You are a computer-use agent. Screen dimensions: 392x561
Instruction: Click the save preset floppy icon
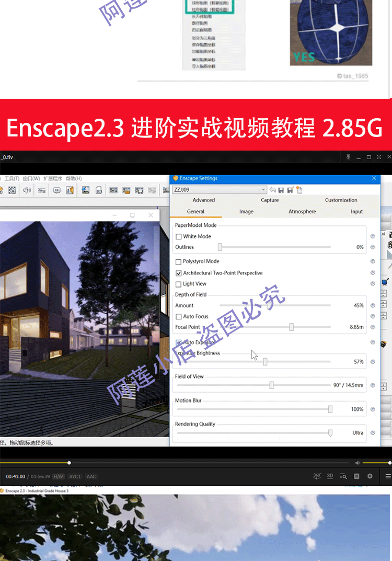[281, 190]
